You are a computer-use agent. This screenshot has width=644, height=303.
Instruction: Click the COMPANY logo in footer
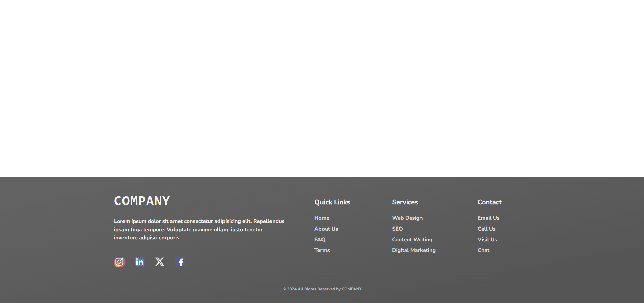(x=142, y=201)
